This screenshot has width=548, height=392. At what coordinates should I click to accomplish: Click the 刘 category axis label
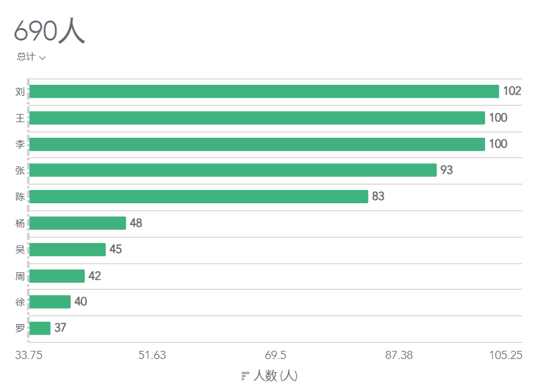point(20,92)
